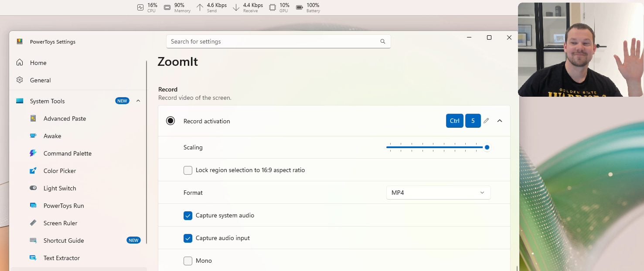644x271 pixels.
Task: Enable Lock region selection to 16:9 aspect ratio
Action: click(x=188, y=170)
